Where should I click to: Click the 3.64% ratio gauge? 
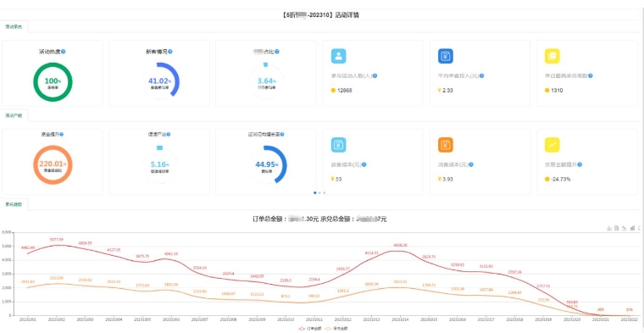tap(267, 82)
